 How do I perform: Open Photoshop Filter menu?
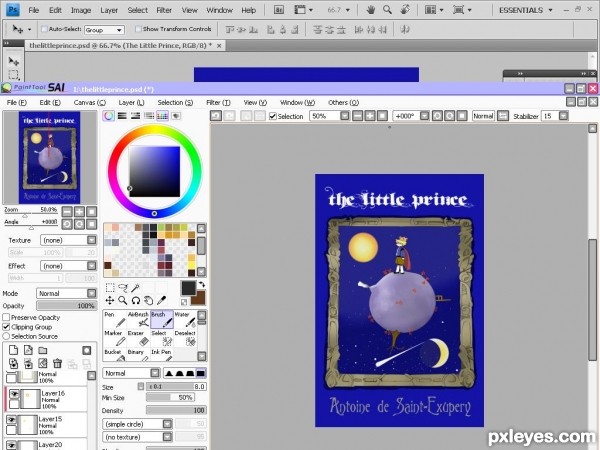[x=164, y=10]
